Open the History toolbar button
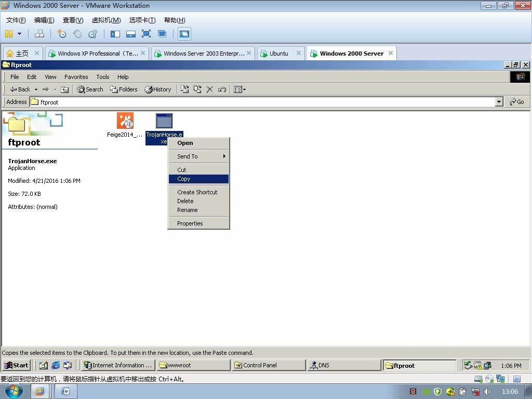Viewport: 532px width, 399px height. tap(158, 89)
